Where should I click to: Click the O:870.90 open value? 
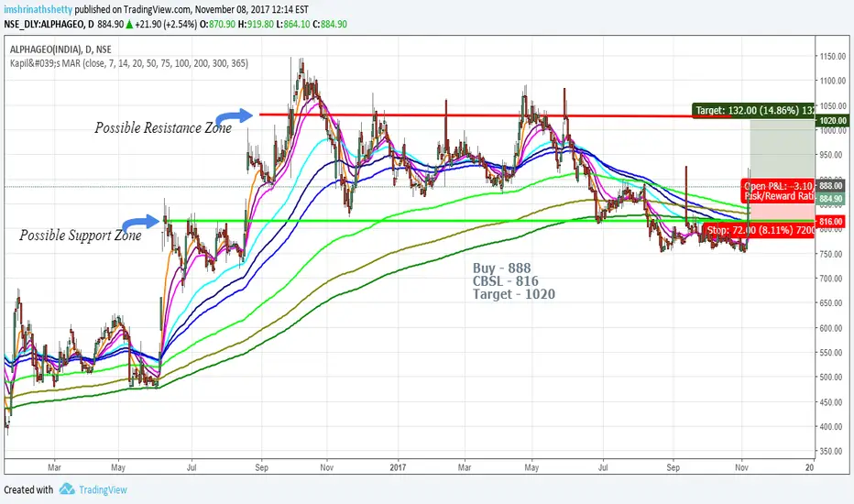click(x=218, y=24)
